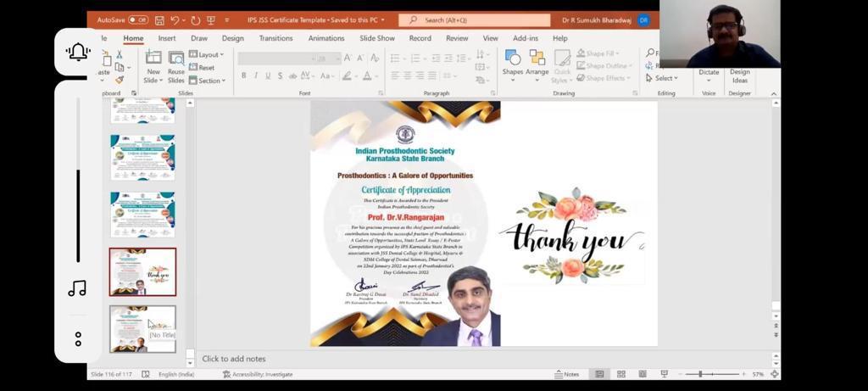The height and width of the screenshot is (391, 868).
Task: Open the Animations tab
Action: [326, 38]
